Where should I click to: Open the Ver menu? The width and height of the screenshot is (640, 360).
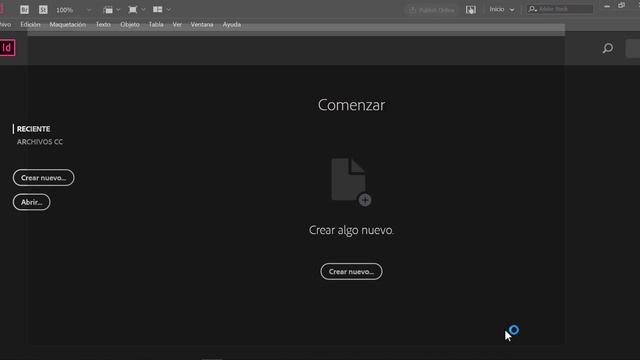[177, 24]
